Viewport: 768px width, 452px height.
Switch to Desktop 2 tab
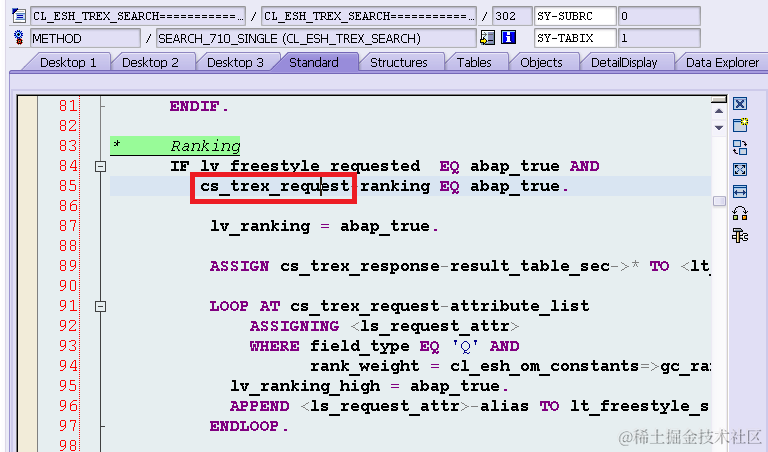[x=150, y=63]
